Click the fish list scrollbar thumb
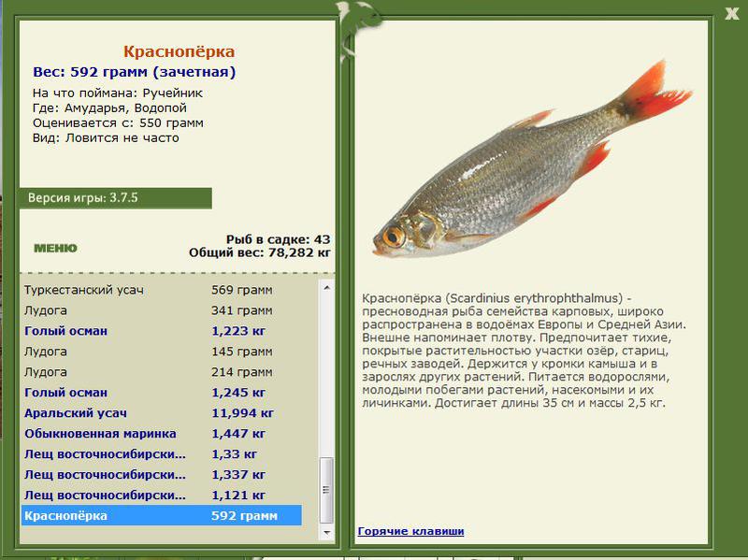Image resolution: width=748 pixels, height=560 pixels. pos(326,490)
